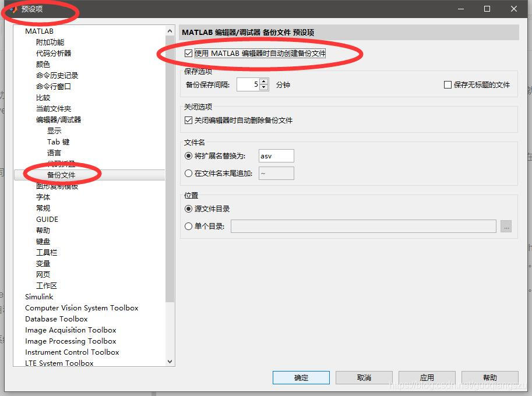This screenshot has height=396, width=532.
Task: Select 将扩展名替换为 radio button
Action: (x=188, y=156)
